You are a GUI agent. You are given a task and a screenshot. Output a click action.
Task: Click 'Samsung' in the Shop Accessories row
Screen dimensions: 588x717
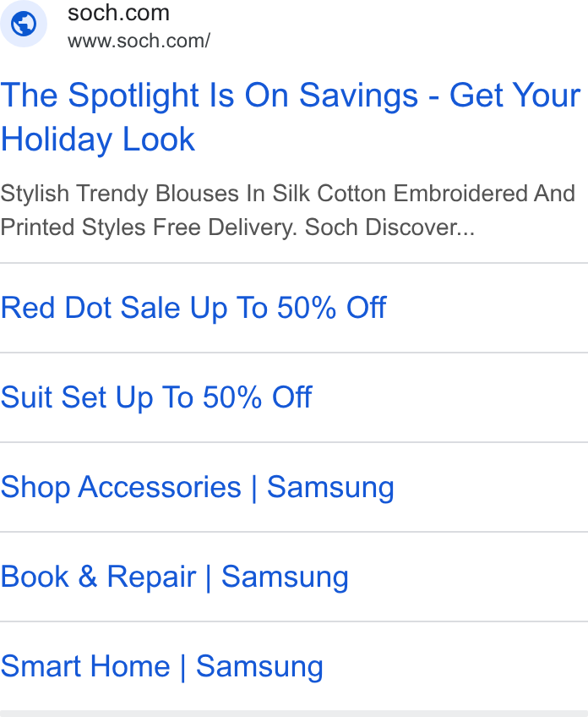[x=330, y=488]
